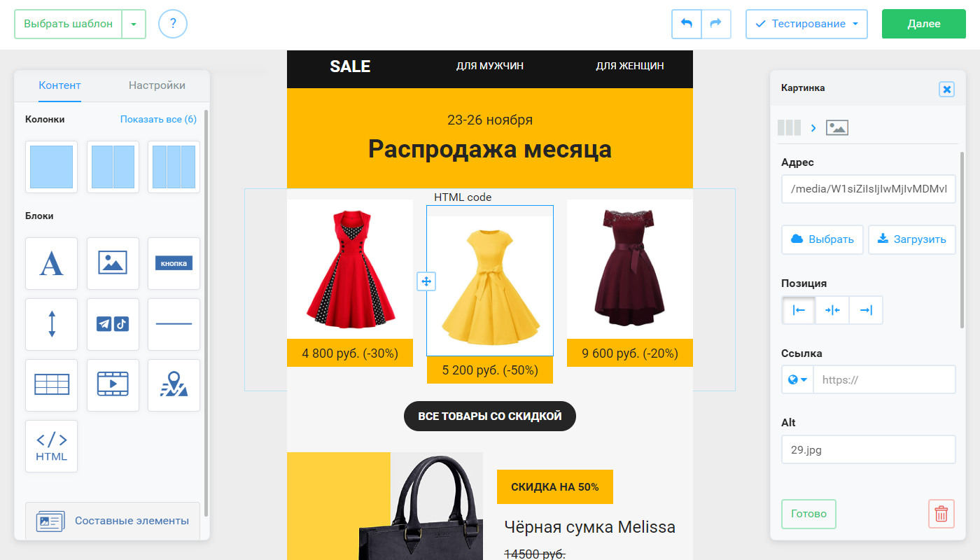Open the Контент tab

[59, 85]
